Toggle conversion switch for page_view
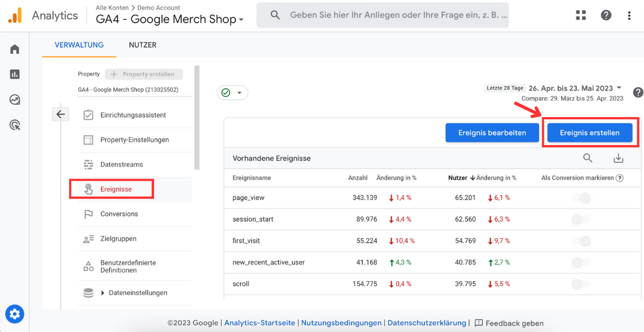The height and width of the screenshot is (332, 644). (582, 198)
